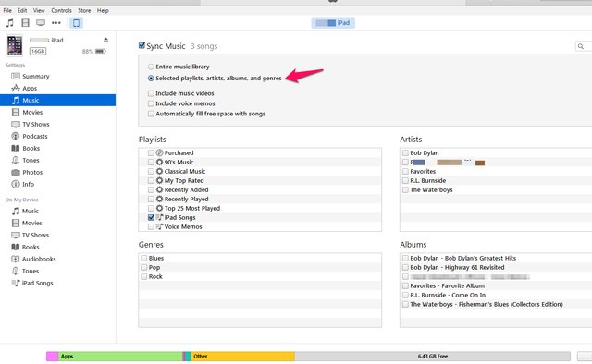This screenshot has width=592, height=364.
Task: Check the R.L. Burnside artist
Action: pos(405,181)
